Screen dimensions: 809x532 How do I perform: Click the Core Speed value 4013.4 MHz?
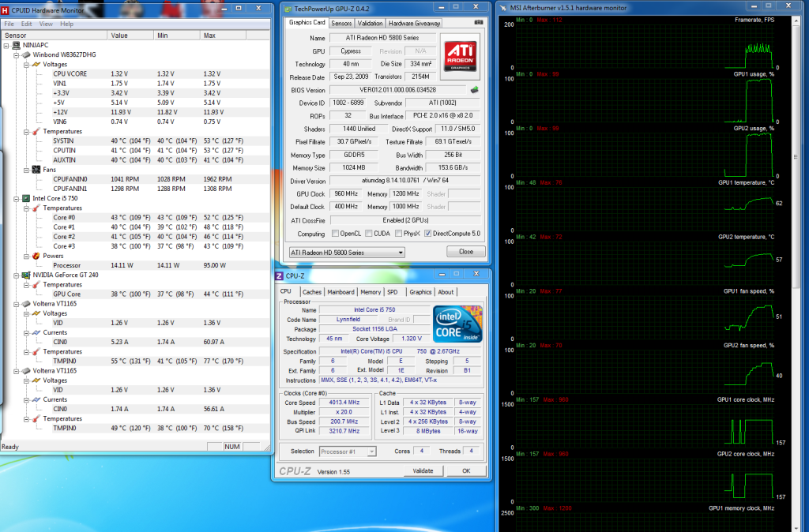click(344, 403)
